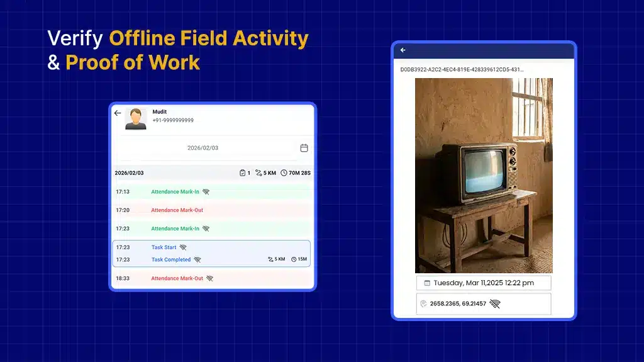Open the Task Start entry

click(211, 247)
